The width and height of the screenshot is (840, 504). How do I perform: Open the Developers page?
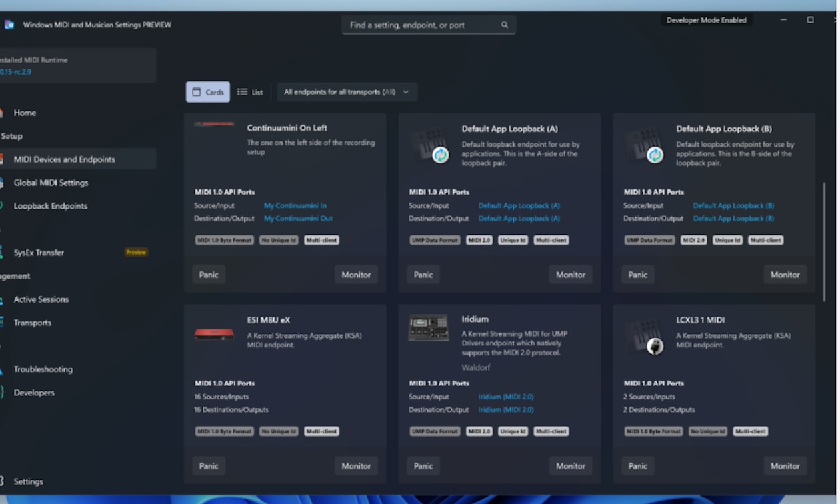(x=34, y=392)
